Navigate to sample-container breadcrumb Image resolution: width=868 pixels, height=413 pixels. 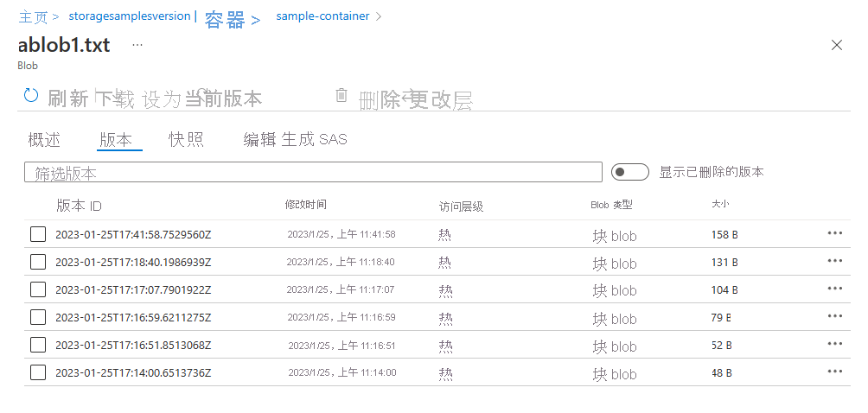coord(322,16)
